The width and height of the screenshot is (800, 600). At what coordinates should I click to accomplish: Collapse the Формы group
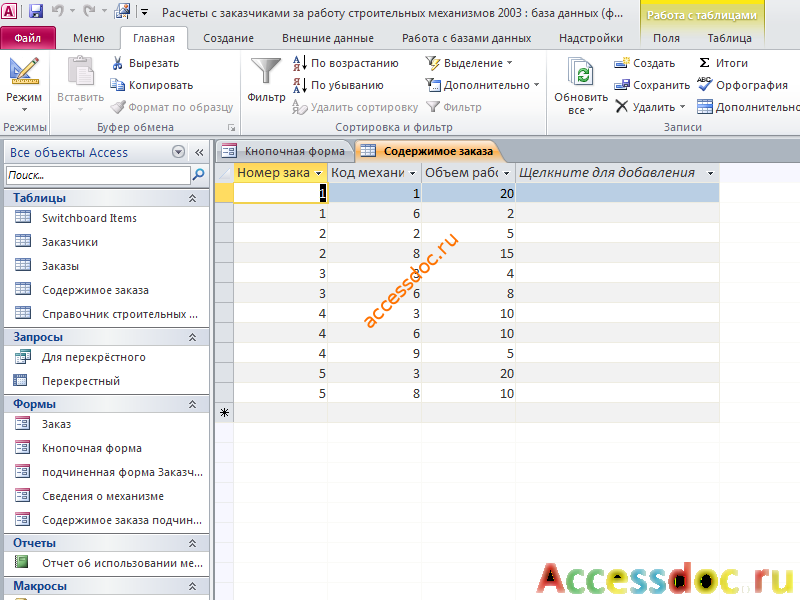[x=192, y=404]
